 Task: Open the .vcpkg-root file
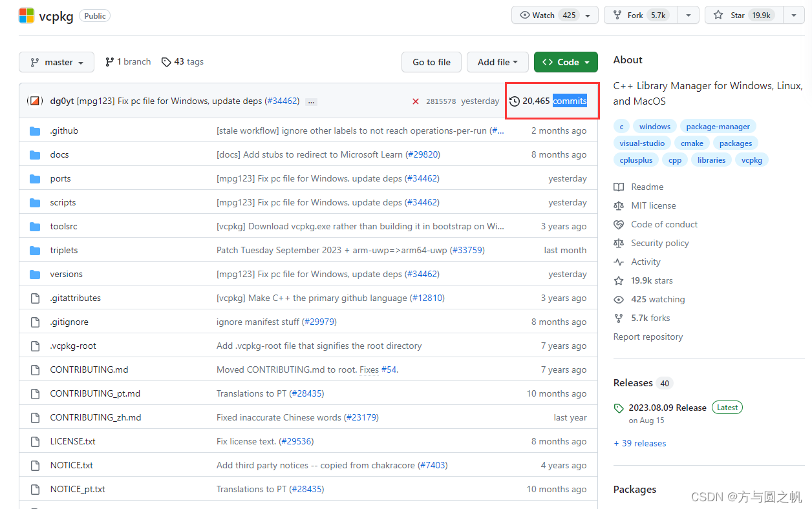click(73, 346)
